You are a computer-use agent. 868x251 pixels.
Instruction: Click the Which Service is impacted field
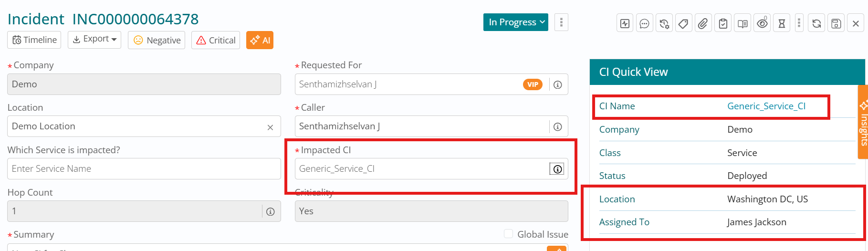144,169
